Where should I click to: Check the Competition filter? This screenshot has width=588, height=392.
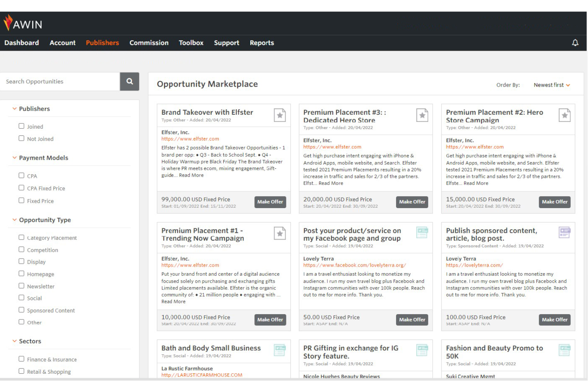click(21, 249)
